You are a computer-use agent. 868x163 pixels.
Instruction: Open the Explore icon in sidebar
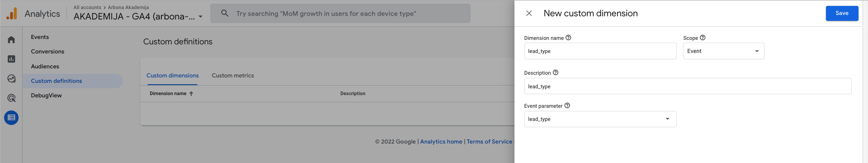(11, 78)
